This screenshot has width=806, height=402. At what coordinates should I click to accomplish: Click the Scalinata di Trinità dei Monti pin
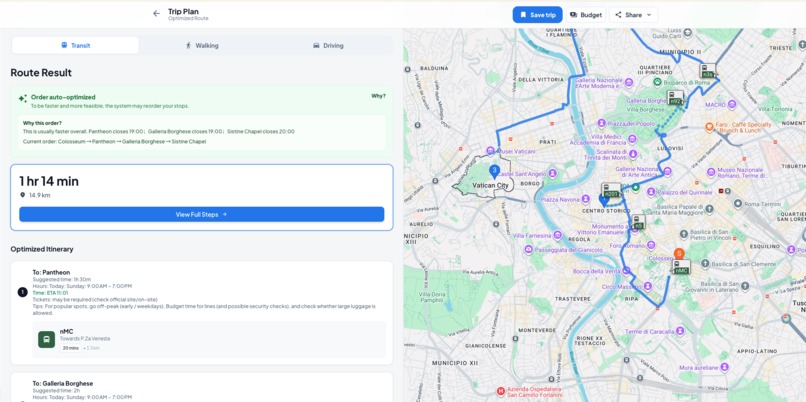pyautogui.click(x=633, y=154)
